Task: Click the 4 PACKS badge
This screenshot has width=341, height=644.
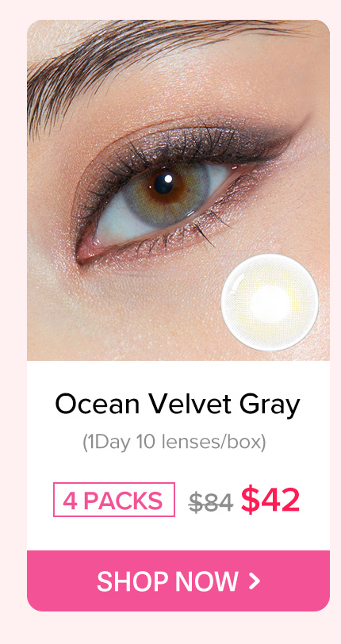Action: [114, 500]
